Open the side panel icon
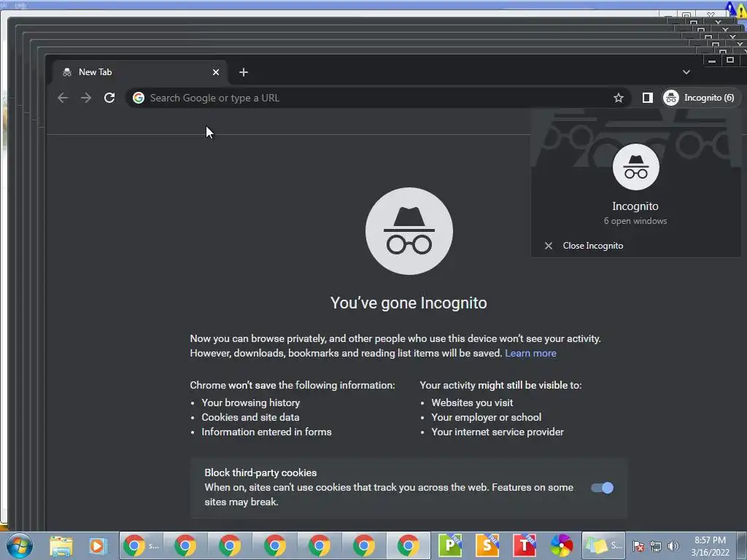Viewport: 747px width, 560px height. pos(648,98)
